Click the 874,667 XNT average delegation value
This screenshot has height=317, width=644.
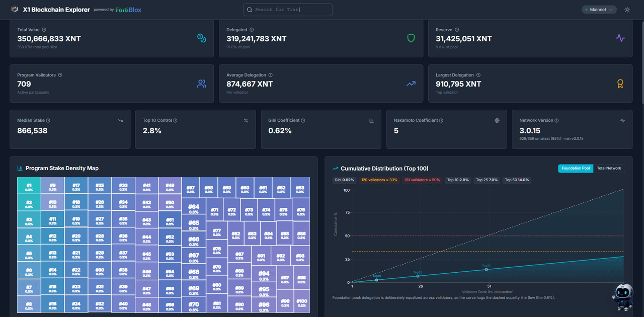pos(250,84)
